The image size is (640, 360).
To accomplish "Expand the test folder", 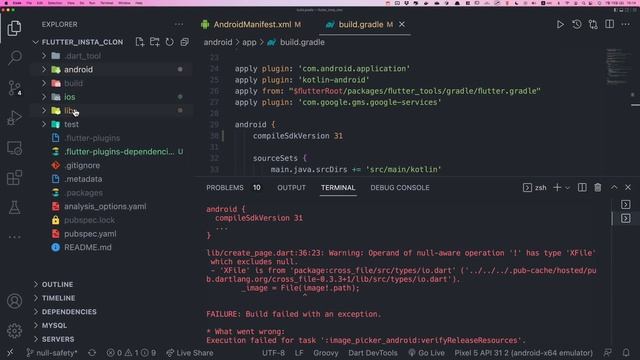I will [44, 124].
